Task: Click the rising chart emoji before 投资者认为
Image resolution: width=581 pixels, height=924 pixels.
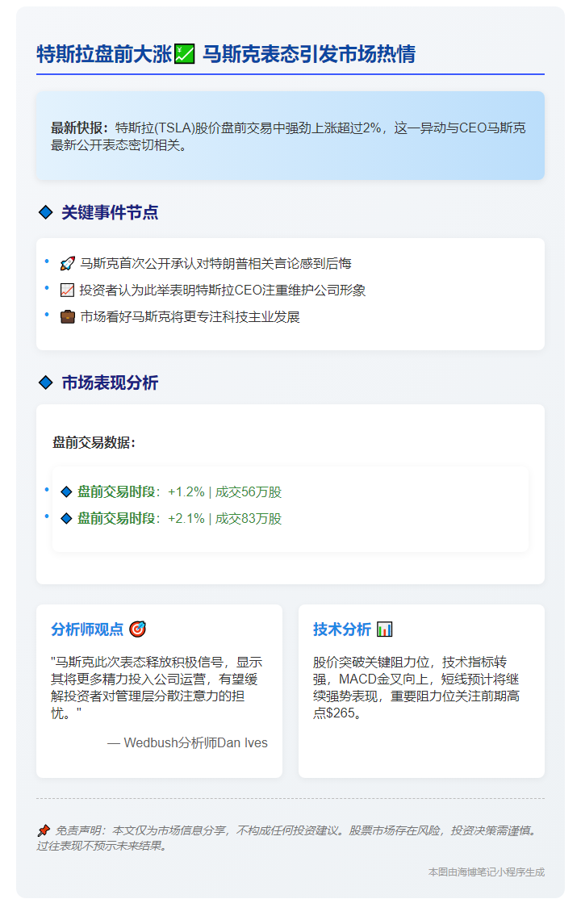Action: point(67,290)
